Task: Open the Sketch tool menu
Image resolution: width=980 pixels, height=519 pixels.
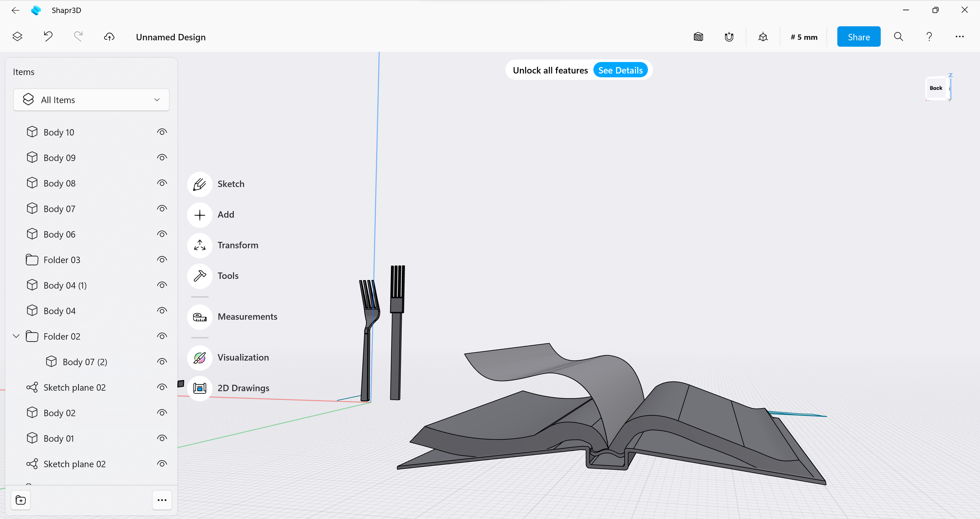Action: pyautogui.click(x=199, y=184)
